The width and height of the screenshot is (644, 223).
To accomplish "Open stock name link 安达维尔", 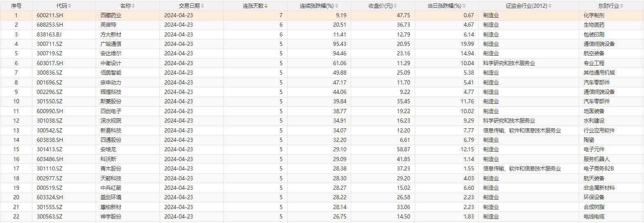I will 111,53.
